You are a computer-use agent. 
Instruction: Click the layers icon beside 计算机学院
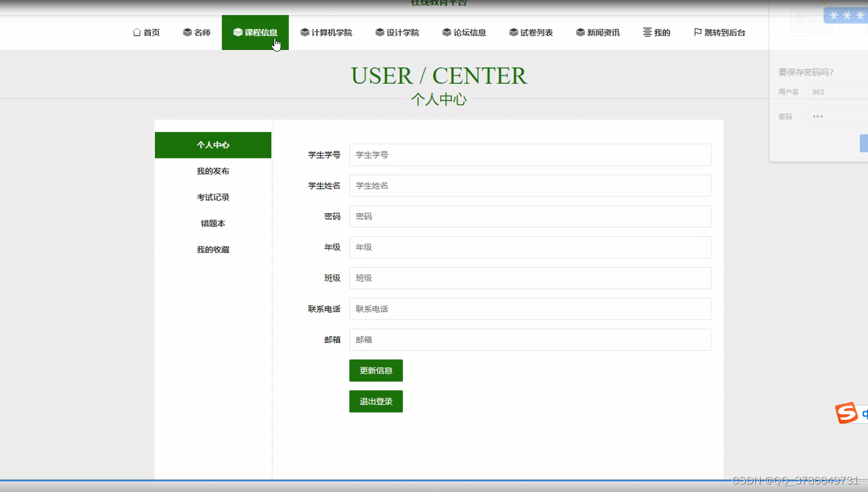click(305, 32)
